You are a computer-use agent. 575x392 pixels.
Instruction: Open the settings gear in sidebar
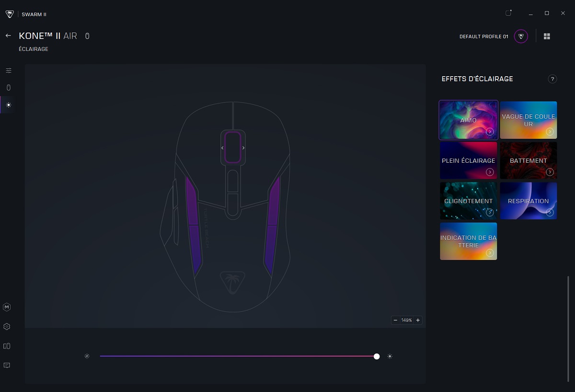coord(7,327)
